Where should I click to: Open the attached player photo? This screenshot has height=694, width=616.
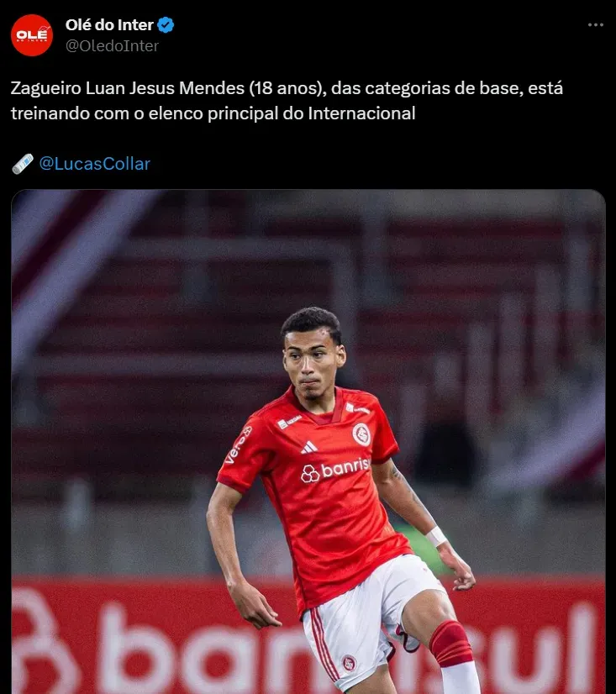[308, 441]
